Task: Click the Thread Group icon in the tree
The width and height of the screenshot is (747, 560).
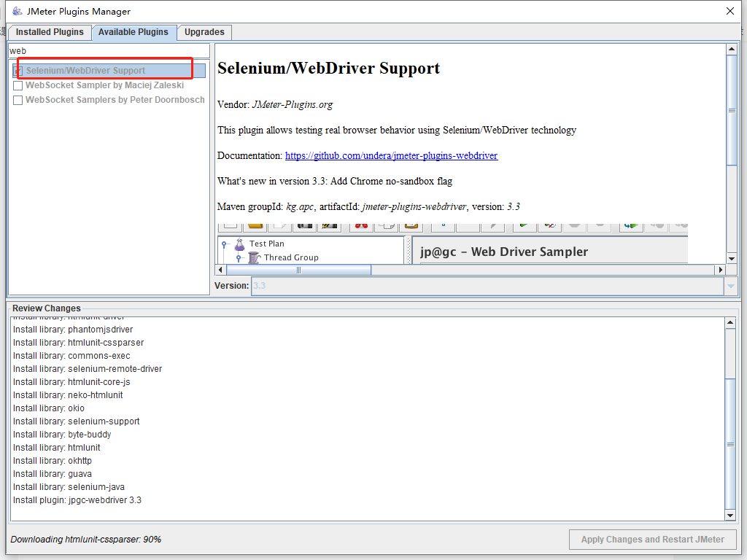Action: click(255, 258)
